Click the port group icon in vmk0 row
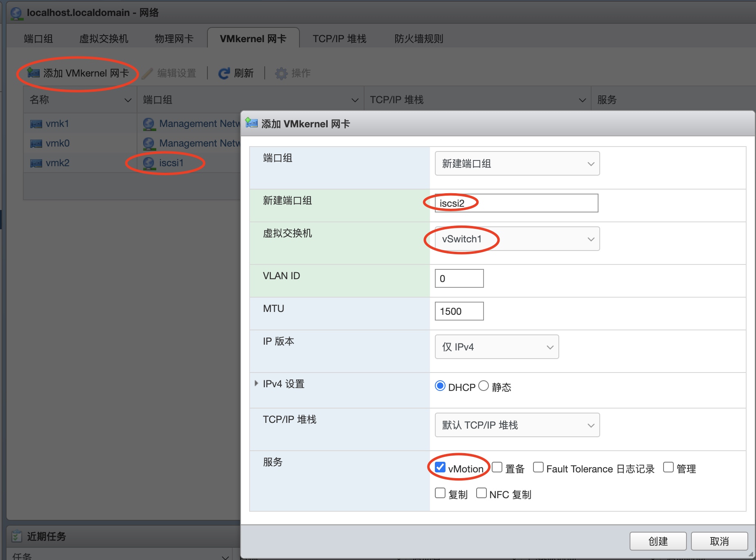The height and width of the screenshot is (560, 756). 149,143
